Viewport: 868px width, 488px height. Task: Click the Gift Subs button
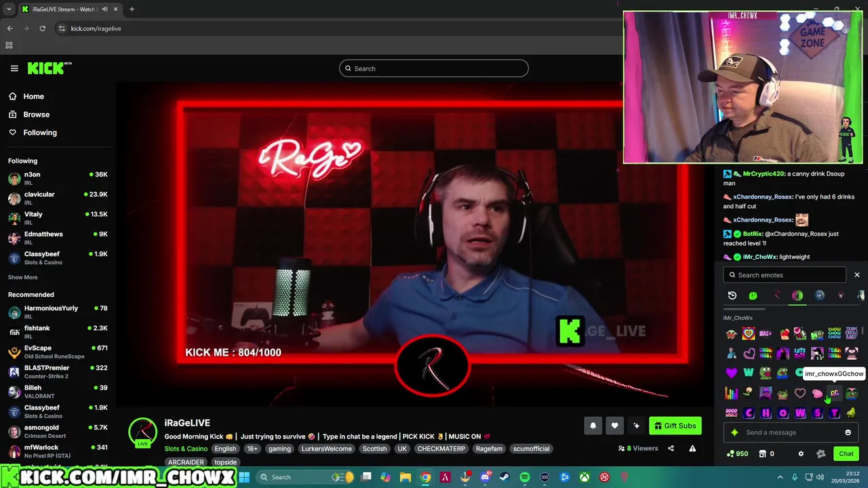click(x=675, y=426)
